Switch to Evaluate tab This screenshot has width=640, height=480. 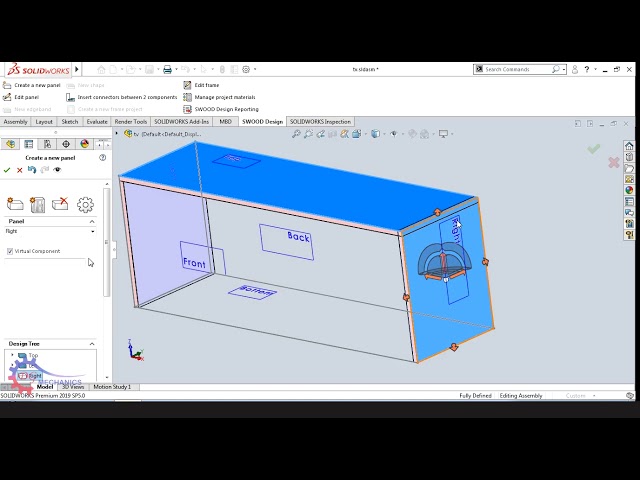[97, 122]
